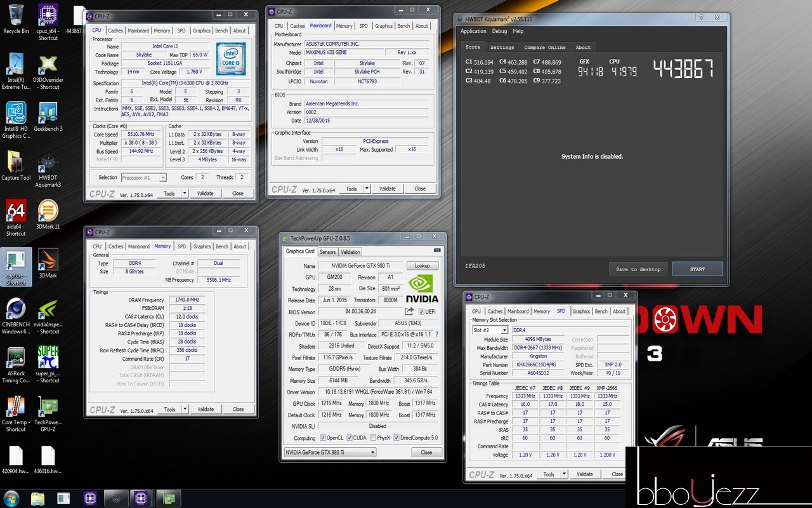812x508 pixels.
Task: Open the Capture Tool desktop icon
Action: point(16,166)
